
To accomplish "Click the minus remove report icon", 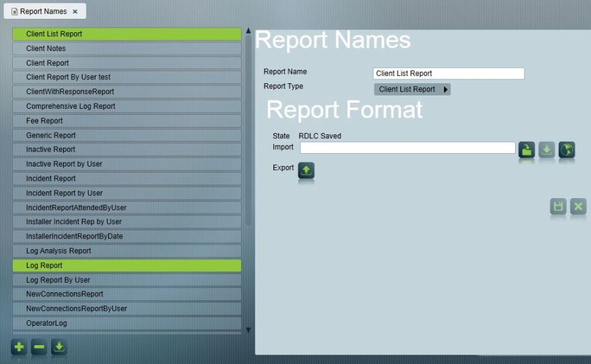I will 39,347.
